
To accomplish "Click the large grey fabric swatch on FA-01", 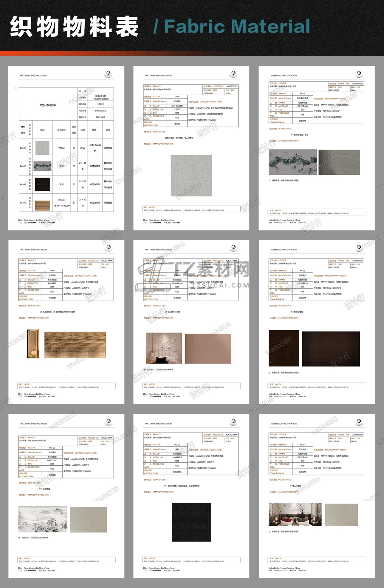I will point(191,176).
